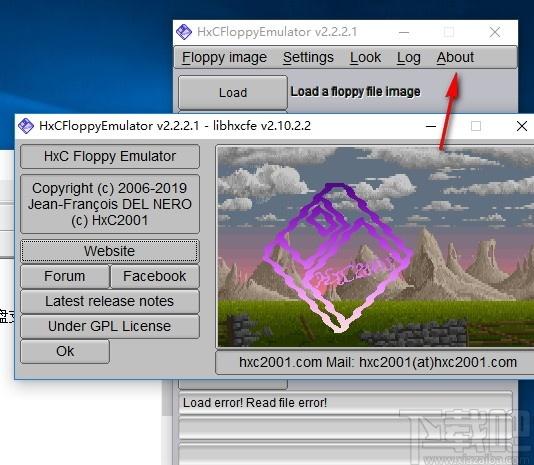The height and width of the screenshot is (465, 534).
Task: Open Under GPL License button
Action: coord(110,326)
